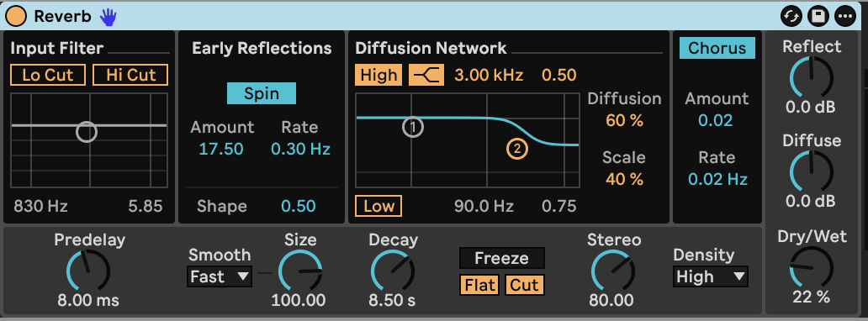Click the Predelay knob

(88, 271)
